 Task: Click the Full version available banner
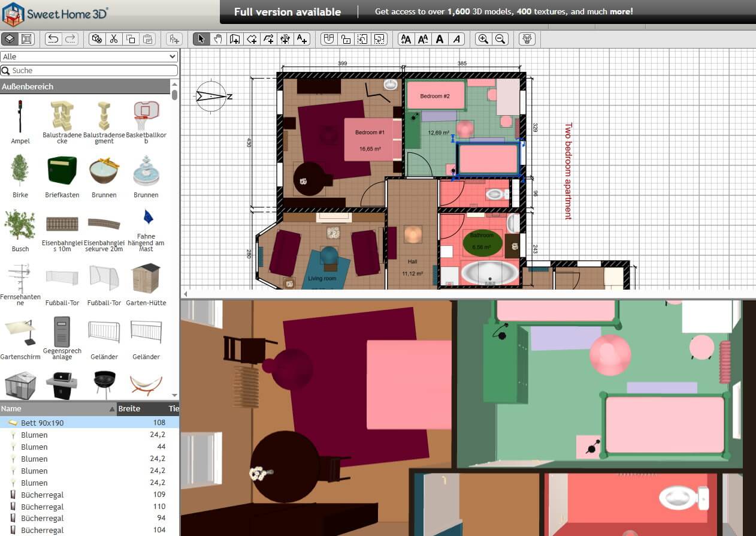pyautogui.click(x=288, y=12)
